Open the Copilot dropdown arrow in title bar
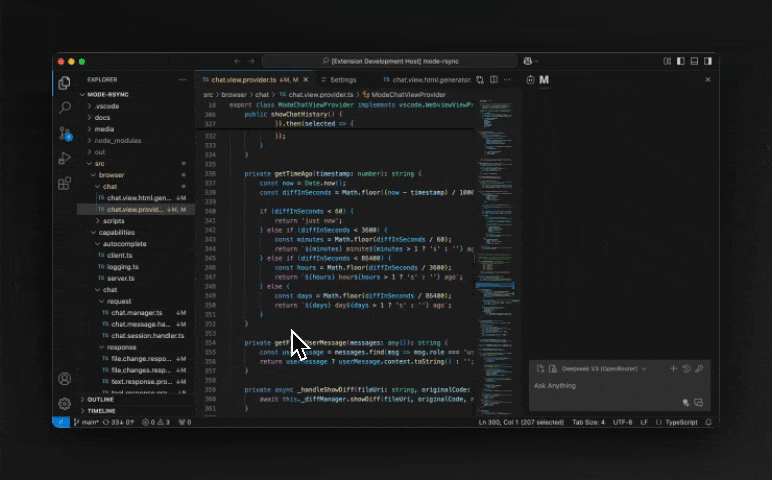Viewport: 772px width, 480px height. click(536, 62)
